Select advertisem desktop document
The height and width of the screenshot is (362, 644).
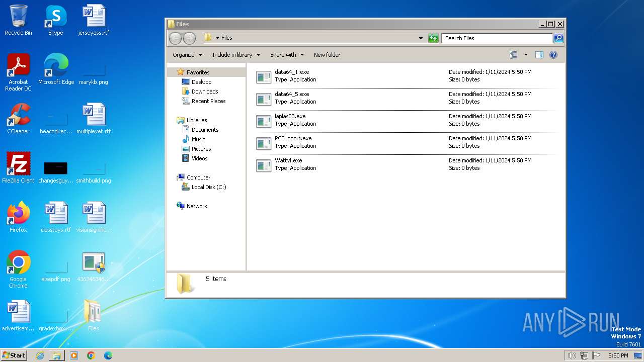tap(18, 316)
